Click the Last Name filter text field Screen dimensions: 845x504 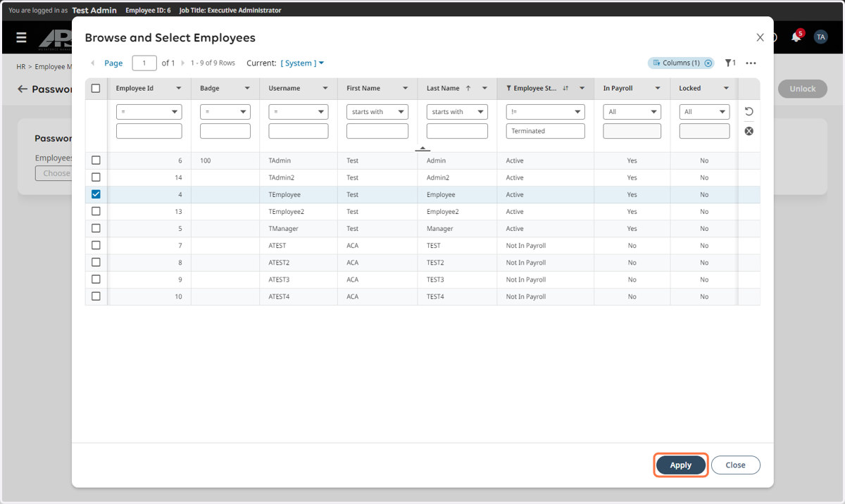tap(457, 131)
